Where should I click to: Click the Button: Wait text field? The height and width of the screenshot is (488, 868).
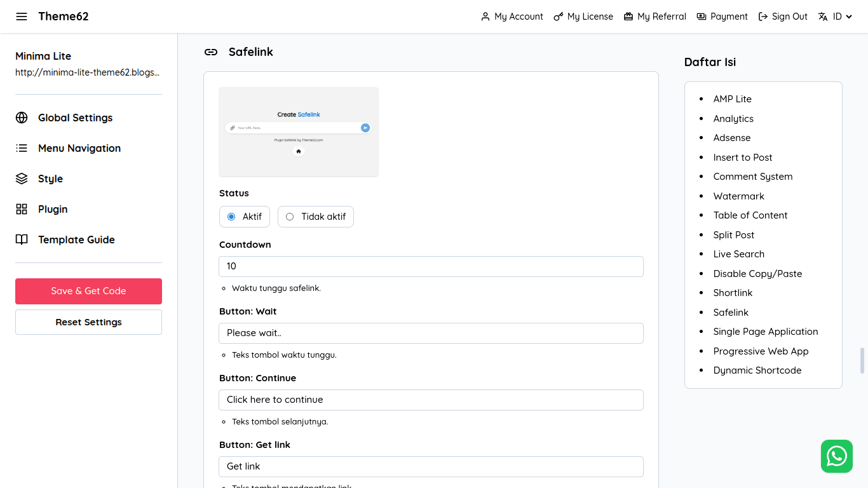431,333
